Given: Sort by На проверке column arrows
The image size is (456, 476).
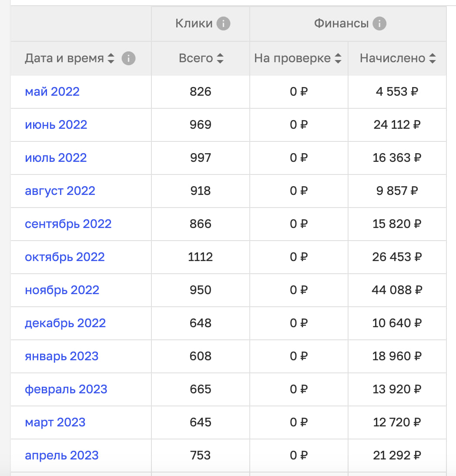Looking at the screenshot, I should pyautogui.click(x=338, y=58).
